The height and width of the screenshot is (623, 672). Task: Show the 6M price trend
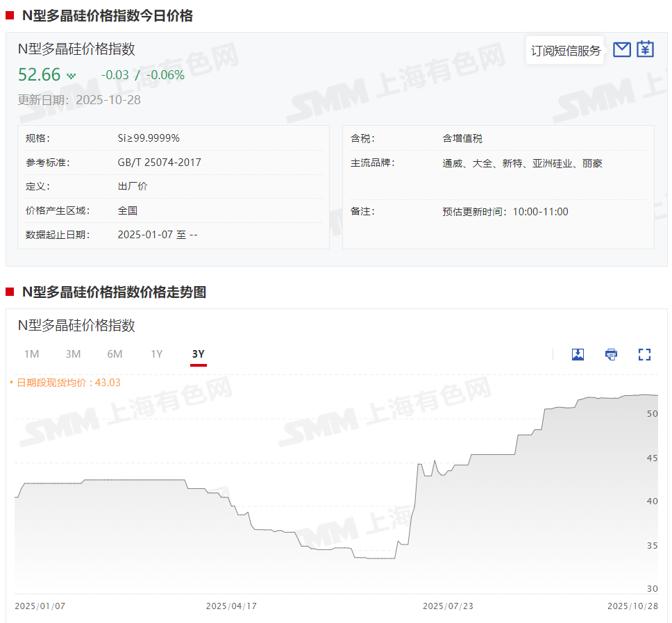(115, 354)
